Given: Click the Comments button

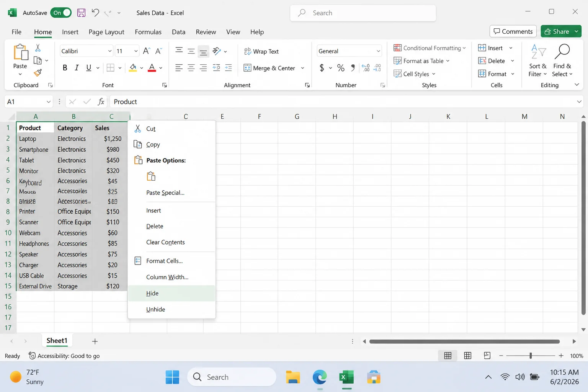Looking at the screenshot, I should 513,31.
